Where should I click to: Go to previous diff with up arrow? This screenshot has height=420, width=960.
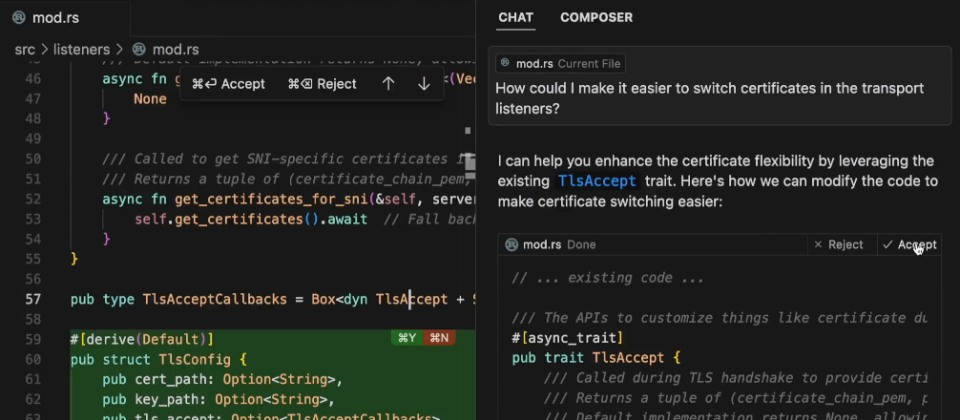(x=388, y=84)
